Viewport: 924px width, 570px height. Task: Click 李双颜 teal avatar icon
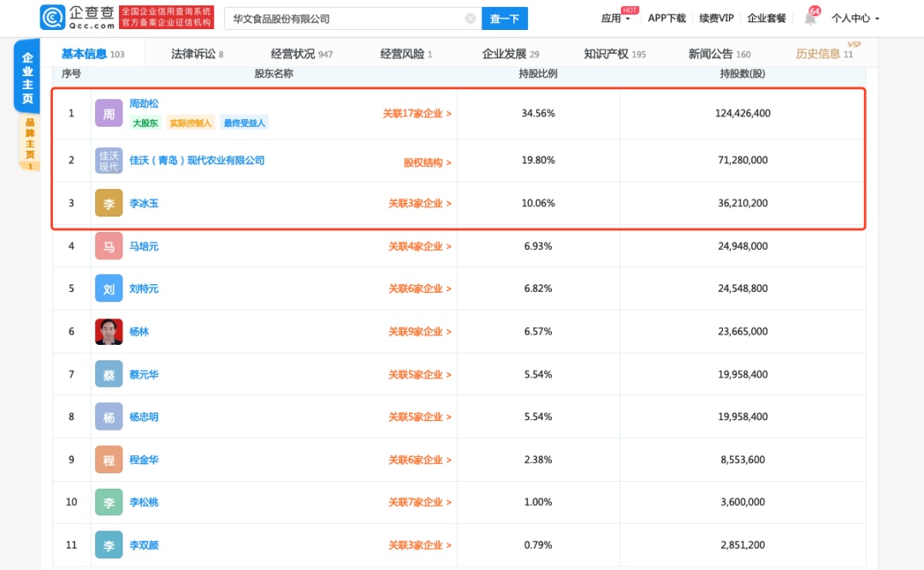point(109,545)
